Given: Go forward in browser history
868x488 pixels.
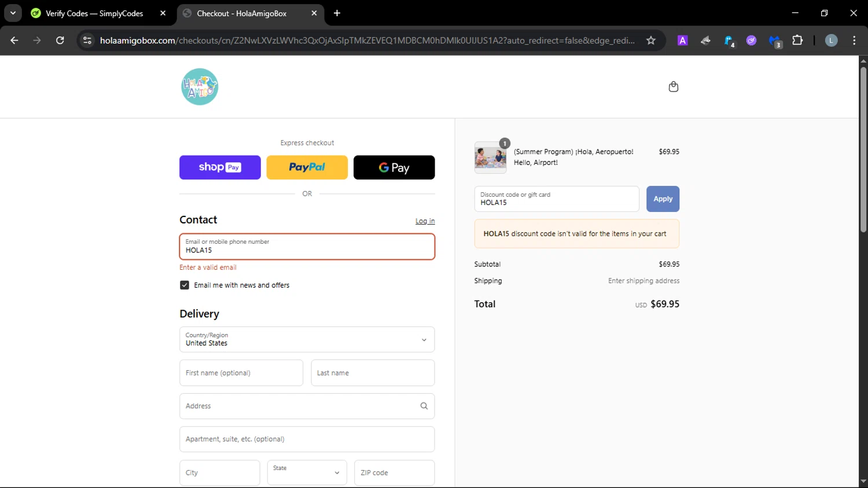Looking at the screenshot, I should 37,41.
